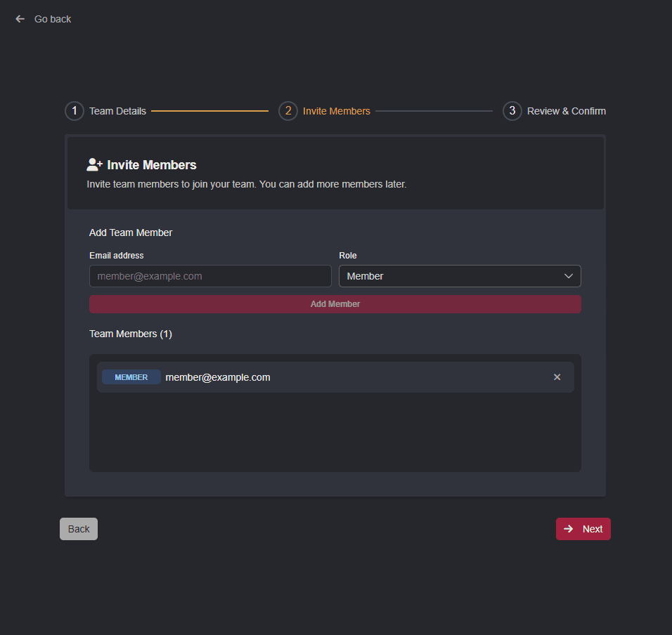The image size is (672, 635).
Task: Click the left arrow icon beside Go back
Action: pos(20,19)
